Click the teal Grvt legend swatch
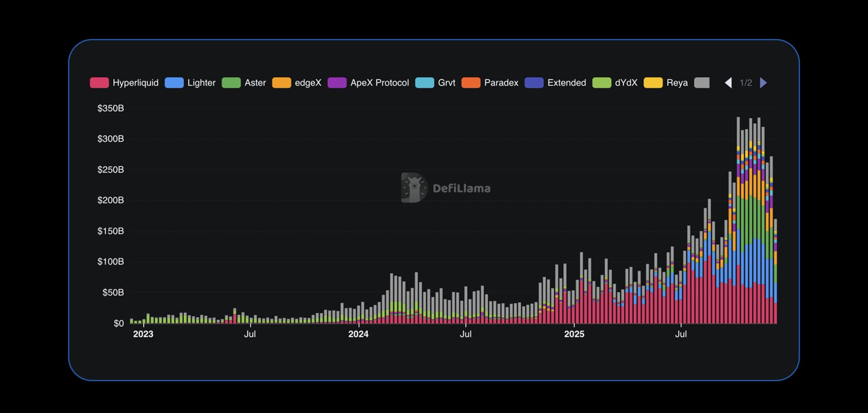Image resolution: width=868 pixels, height=413 pixels. click(x=425, y=83)
